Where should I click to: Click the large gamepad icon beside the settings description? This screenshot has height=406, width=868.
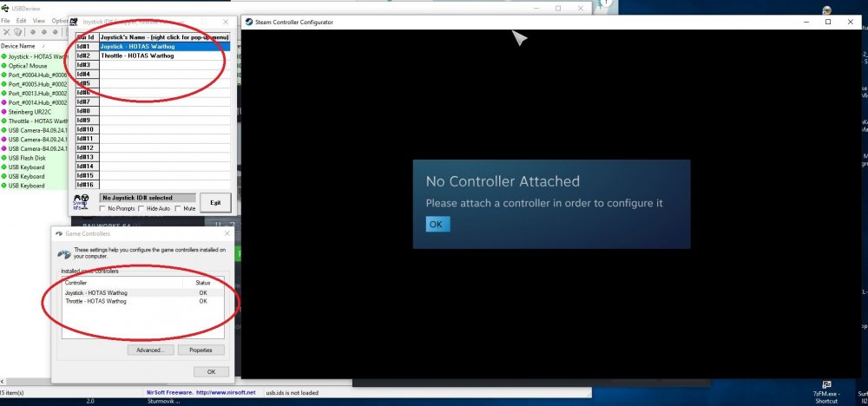65,254
